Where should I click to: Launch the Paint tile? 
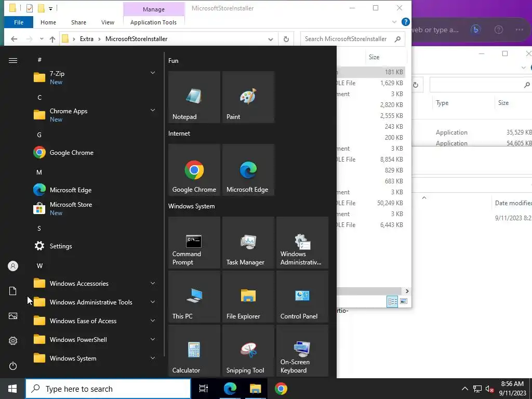click(x=248, y=97)
